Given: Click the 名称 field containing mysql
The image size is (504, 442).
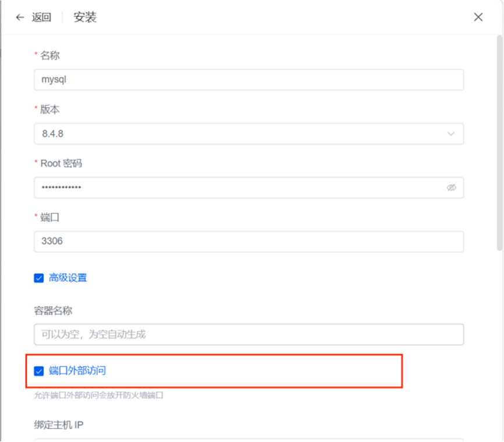Looking at the screenshot, I should coord(249,80).
